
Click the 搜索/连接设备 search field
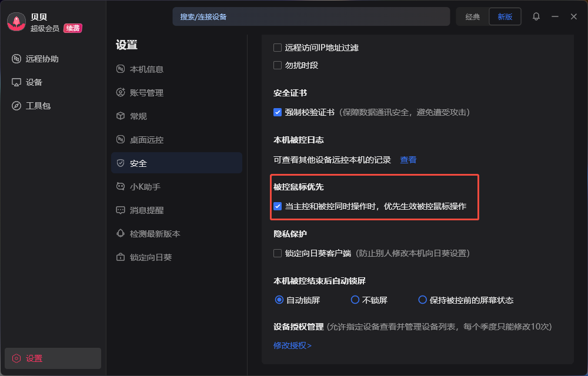[x=310, y=16]
